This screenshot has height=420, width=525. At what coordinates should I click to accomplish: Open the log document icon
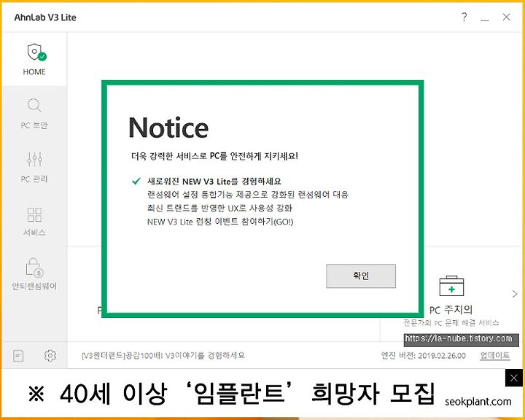[18, 355]
